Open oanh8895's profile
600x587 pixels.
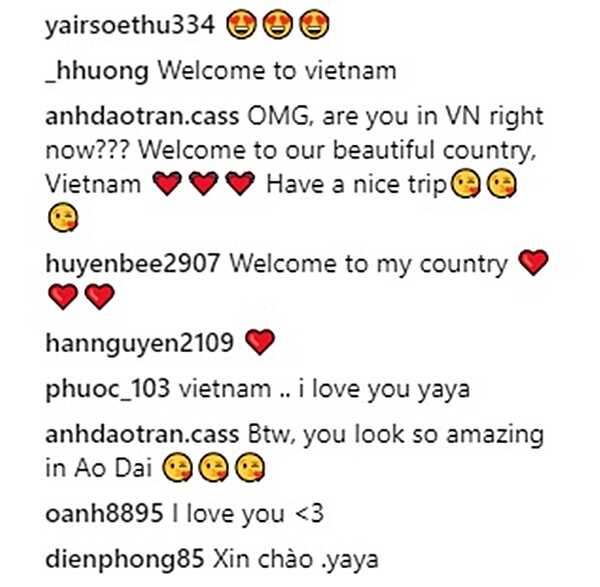pyautogui.click(x=104, y=513)
